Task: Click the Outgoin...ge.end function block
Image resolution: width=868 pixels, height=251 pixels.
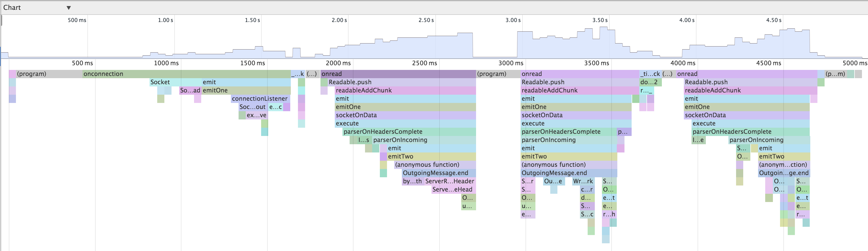Action: (x=783, y=173)
